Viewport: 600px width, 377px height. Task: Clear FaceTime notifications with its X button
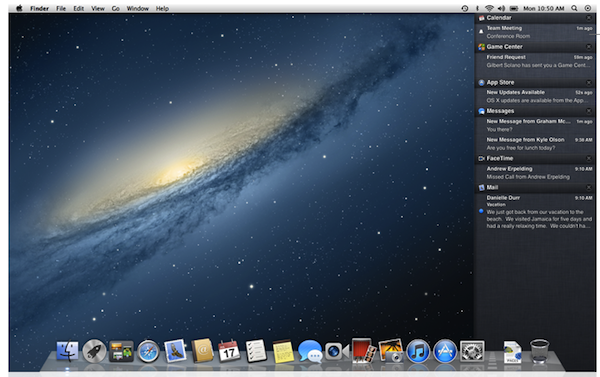click(589, 158)
